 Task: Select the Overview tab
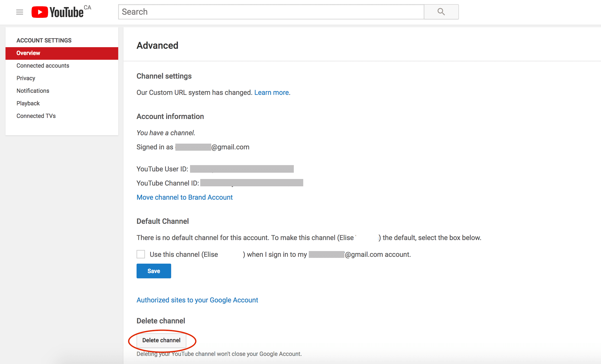pyautogui.click(x=62, y=53)
